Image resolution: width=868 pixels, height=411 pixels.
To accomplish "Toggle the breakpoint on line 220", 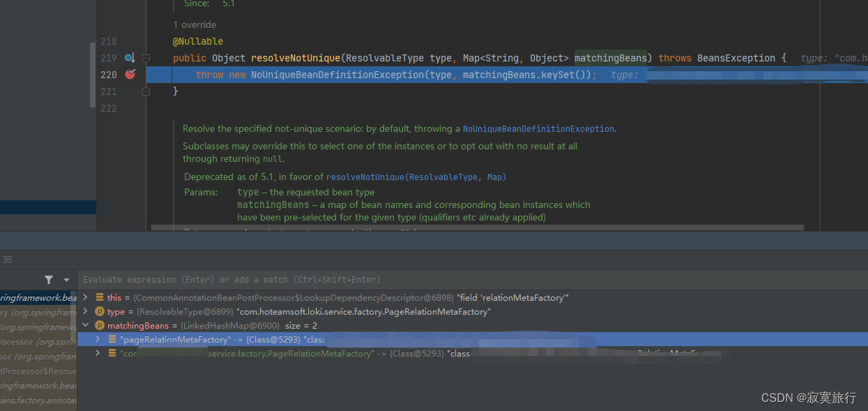I will coord(130,74).
